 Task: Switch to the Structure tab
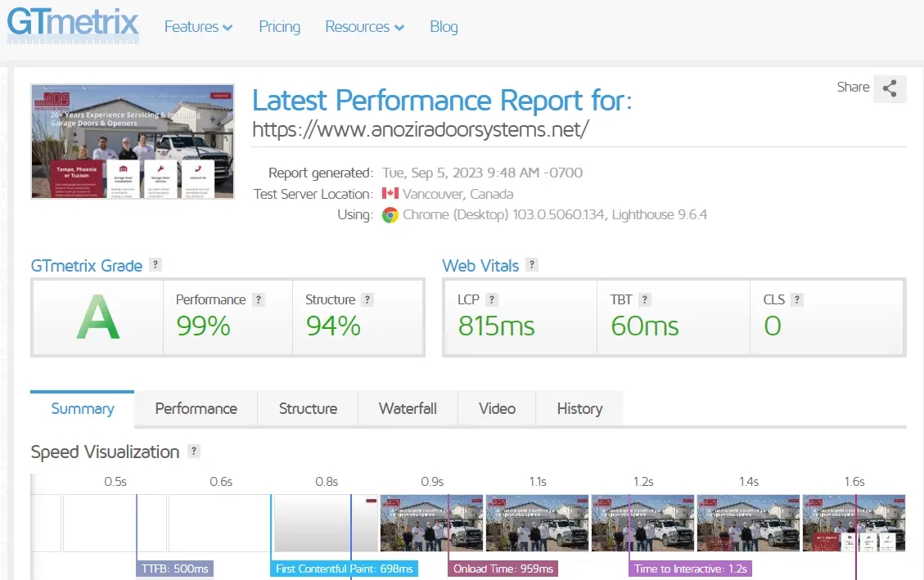coord(308,409)
